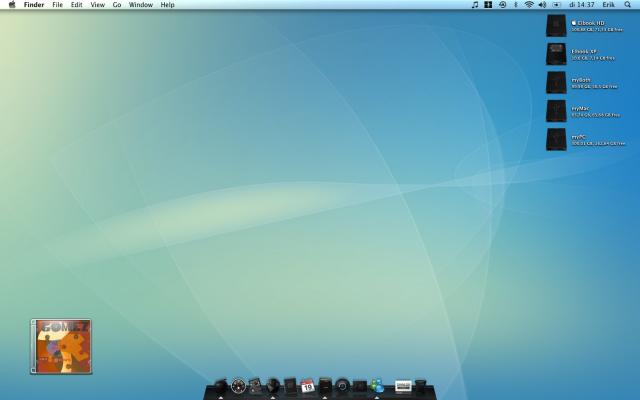This screenshot has height=400, width=640.
Task: Click the Bluetooth status icon
Action: pos(516,4)
